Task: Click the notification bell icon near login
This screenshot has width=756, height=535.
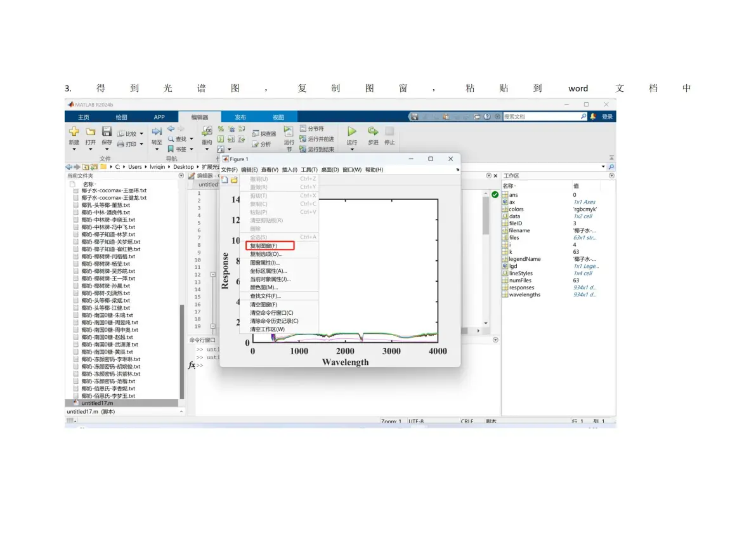Action: [x=594, y=116]
